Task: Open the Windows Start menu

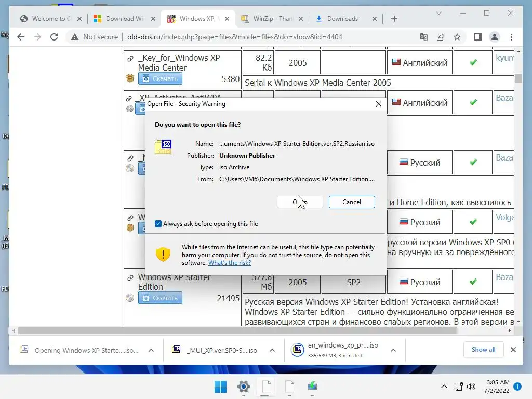Action: pyautogui.click(x=220, y=387)
